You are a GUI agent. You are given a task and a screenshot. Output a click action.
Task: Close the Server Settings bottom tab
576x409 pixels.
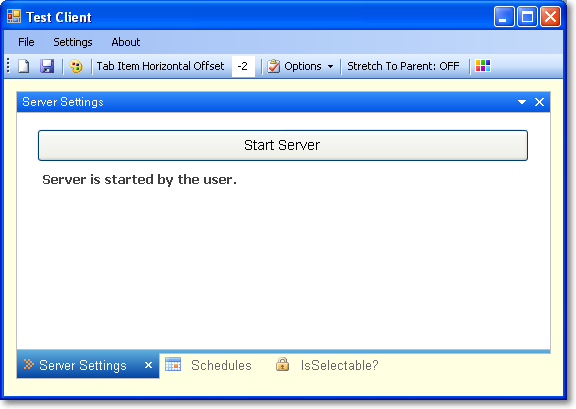[148, 365]
